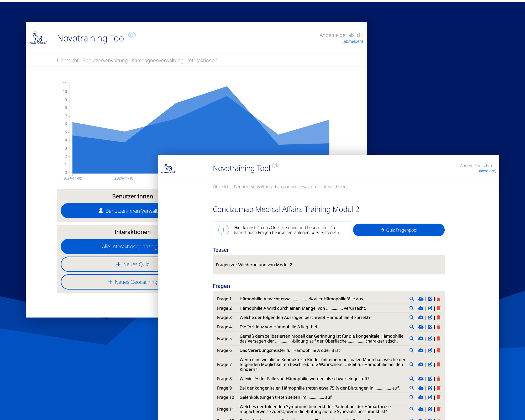Click cloud upload icon for Frage 6
The width and height of the screenshot is (525, 420).
tap(421, 350)
